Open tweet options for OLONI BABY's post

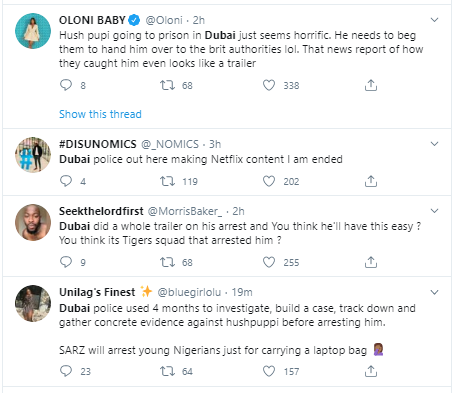coord(434,20)
